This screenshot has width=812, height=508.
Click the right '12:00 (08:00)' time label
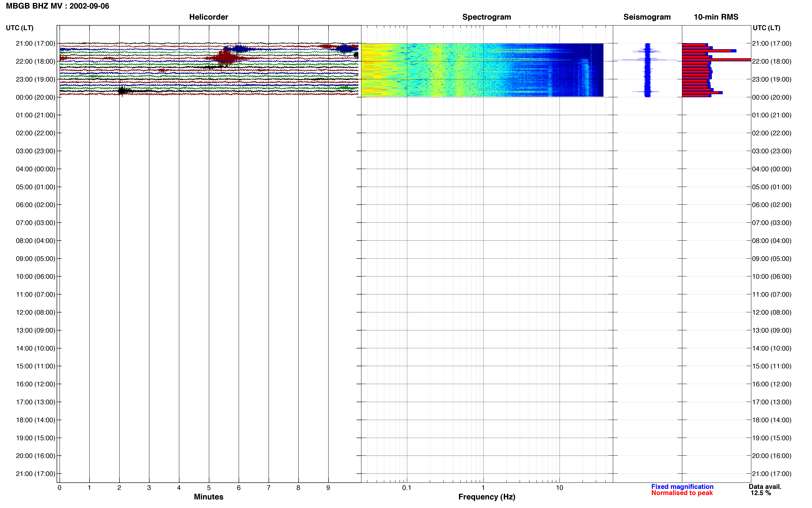pyautogui.click(x=772, y=313)
